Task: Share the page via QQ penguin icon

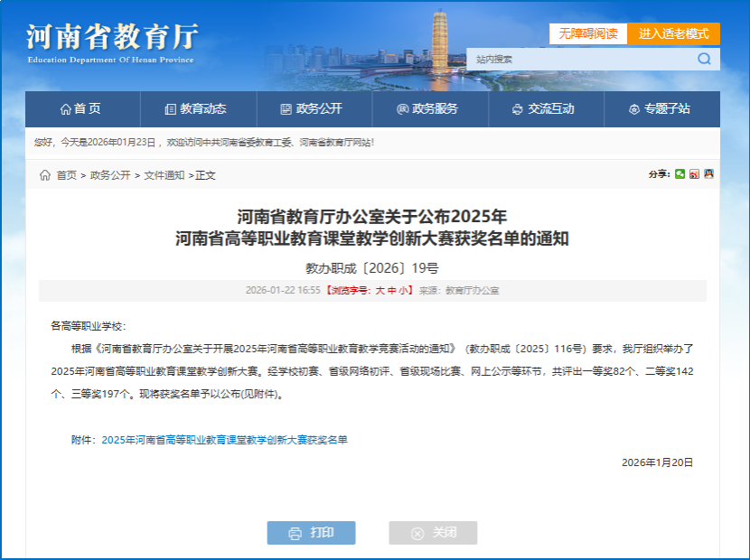Action: pos(708,174)
